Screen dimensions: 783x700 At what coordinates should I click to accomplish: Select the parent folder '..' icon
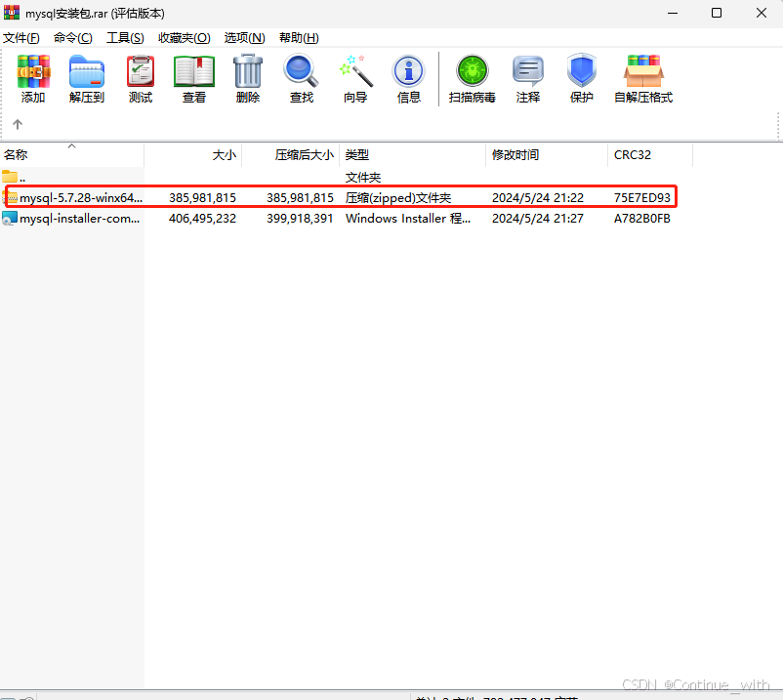point(10,177)
